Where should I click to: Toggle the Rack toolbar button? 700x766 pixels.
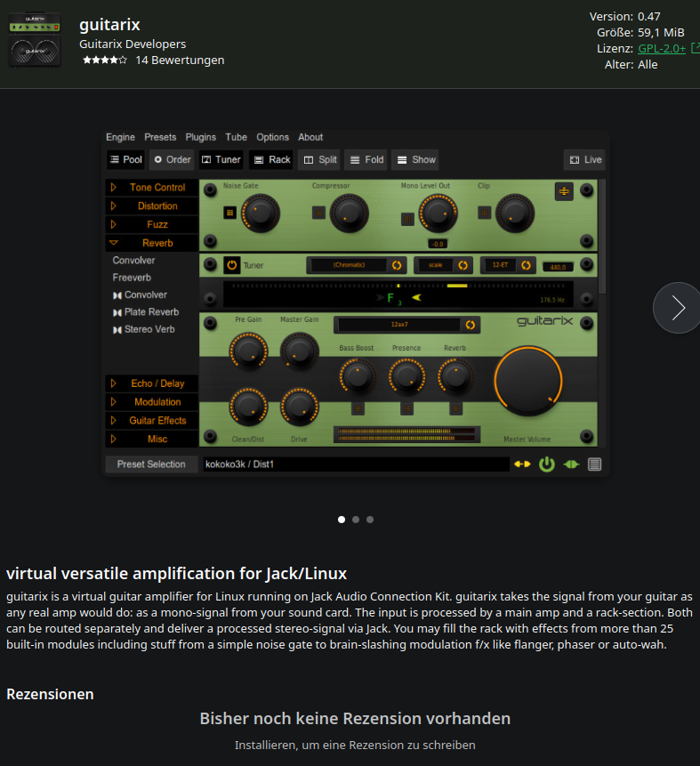(x=271, y=160)
